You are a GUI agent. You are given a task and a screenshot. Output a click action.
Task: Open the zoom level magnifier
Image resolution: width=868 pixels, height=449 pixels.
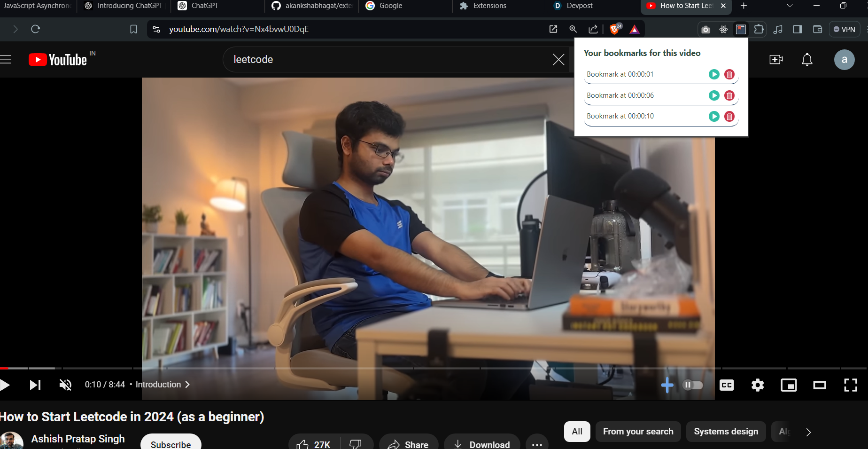click(x=573, y=29)
